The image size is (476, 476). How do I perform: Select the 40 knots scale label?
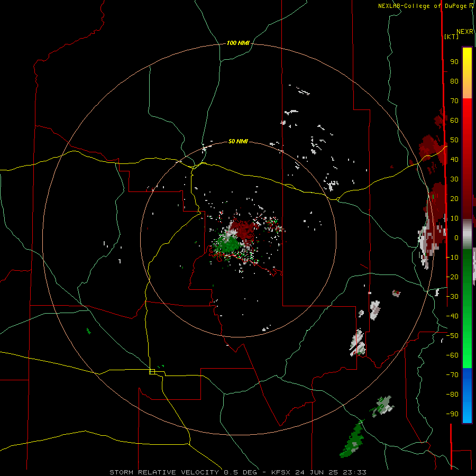454,160
